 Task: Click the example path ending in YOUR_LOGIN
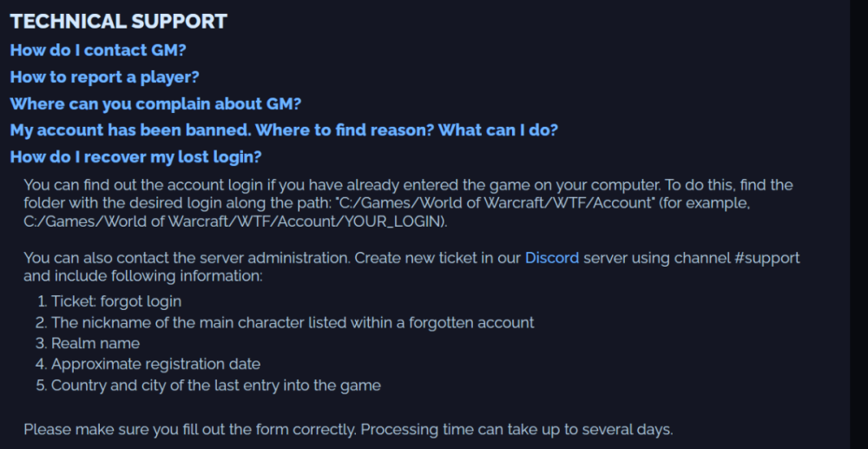click(x=234, y=221)
